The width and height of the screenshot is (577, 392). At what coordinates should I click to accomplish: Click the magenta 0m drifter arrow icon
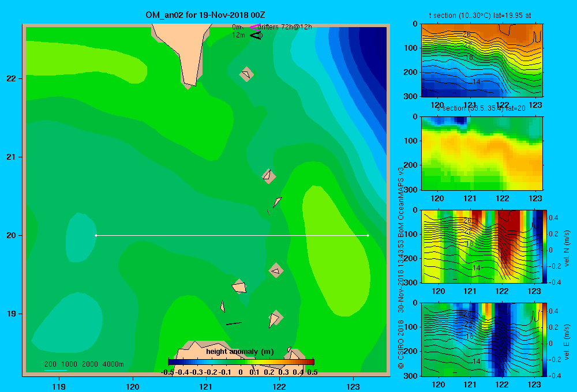(254, 27)
